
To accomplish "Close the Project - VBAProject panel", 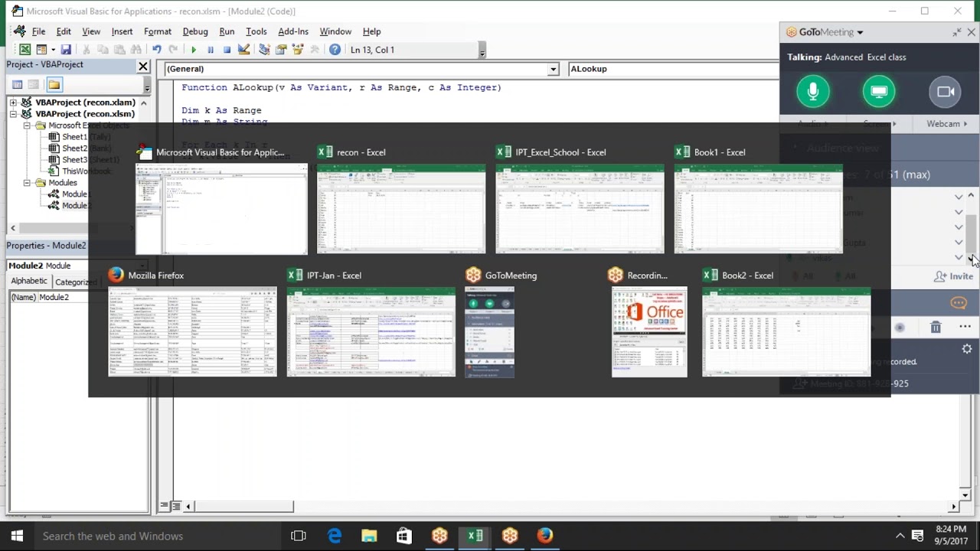I will click(x=143, y=66).
